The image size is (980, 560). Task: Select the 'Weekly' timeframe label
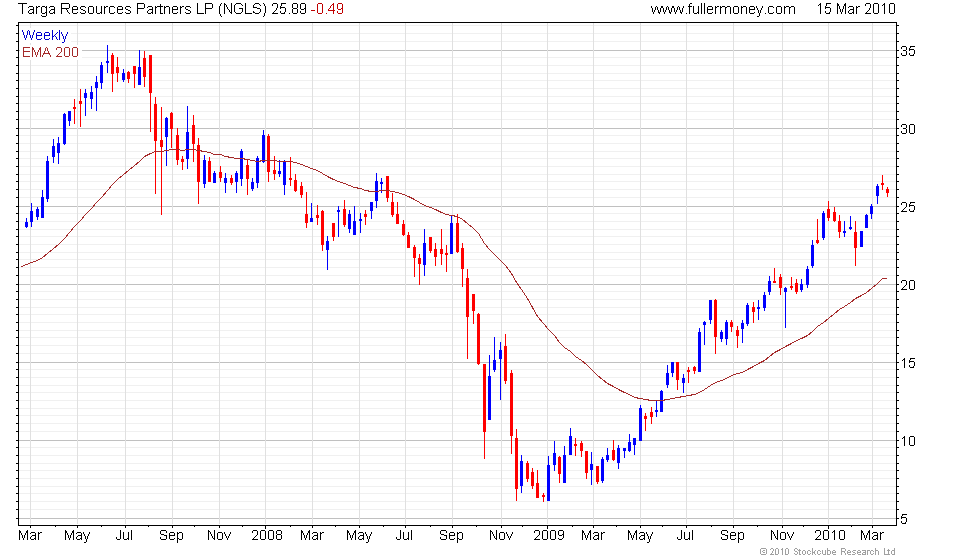tap(44, 36)
